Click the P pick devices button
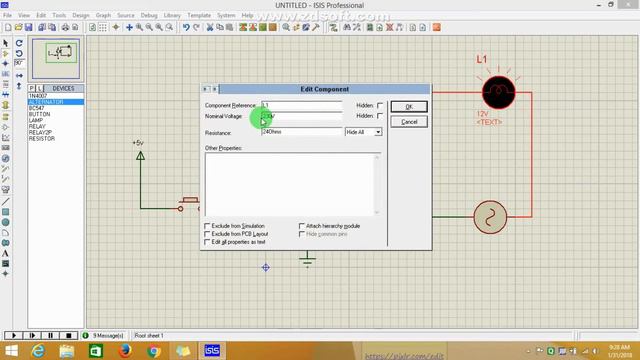 [x=31, y=89]
